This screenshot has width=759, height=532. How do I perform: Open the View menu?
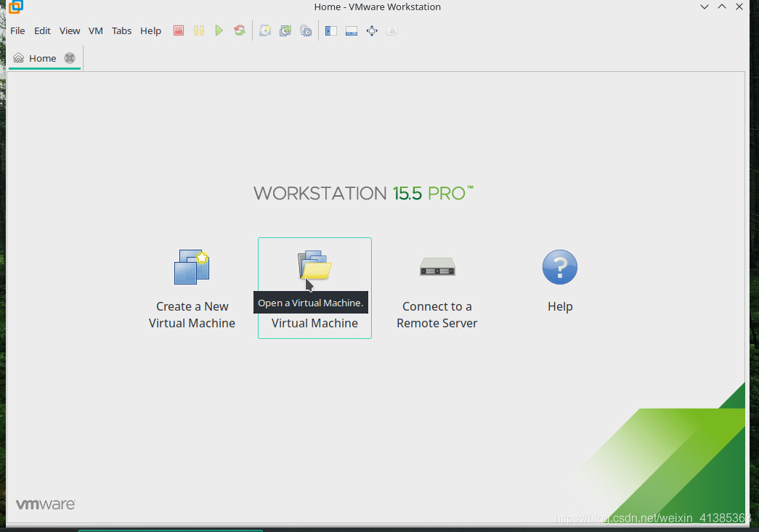[x=70, y=31]
